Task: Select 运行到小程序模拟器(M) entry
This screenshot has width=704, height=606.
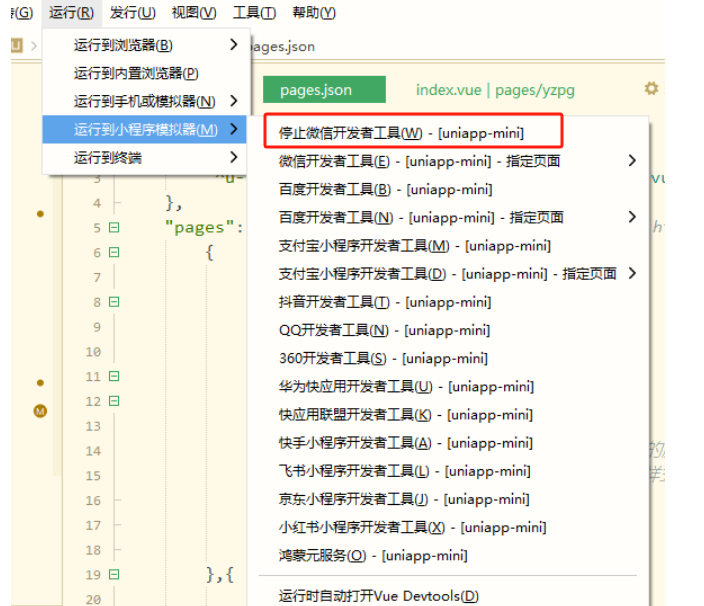Action: [x=144, y=129]
